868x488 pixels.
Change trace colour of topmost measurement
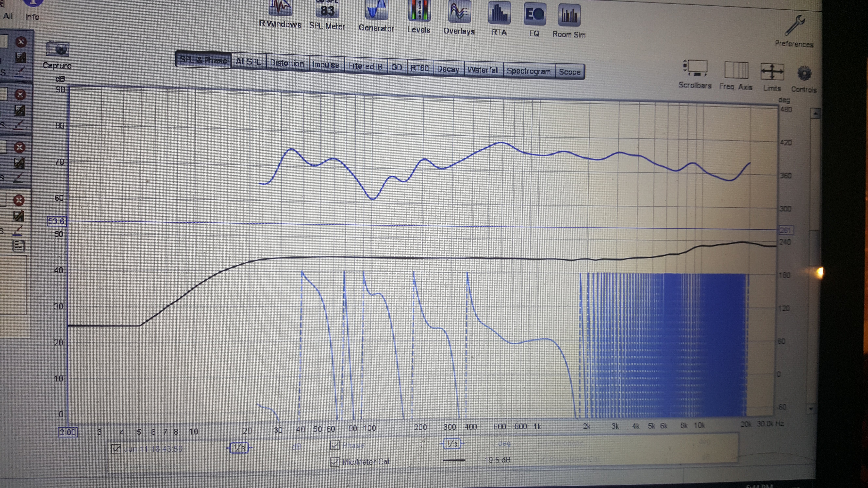click(20, 72)
